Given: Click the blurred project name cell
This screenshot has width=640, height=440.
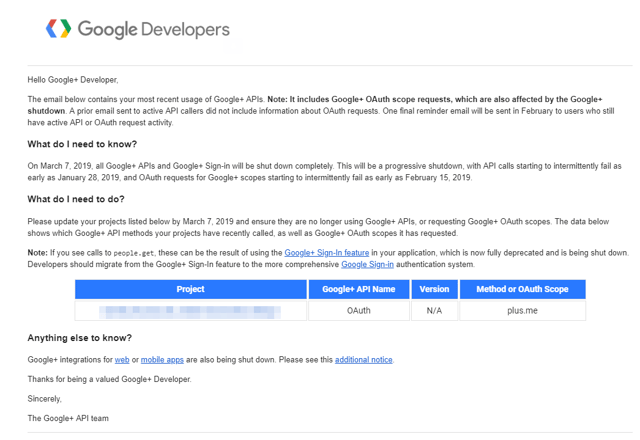Looking at the screenshot, I should pyautogui.click(x=191, y=311).
